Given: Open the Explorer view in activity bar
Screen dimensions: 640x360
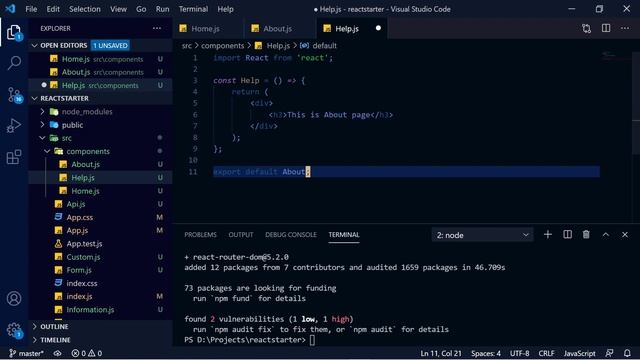Looking at the screenshot, I should coord(14,32).
